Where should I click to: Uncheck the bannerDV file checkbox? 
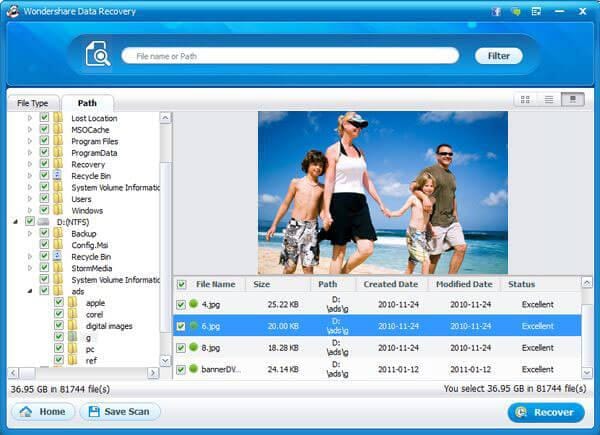pyautogui.click(x=181, y=370)
